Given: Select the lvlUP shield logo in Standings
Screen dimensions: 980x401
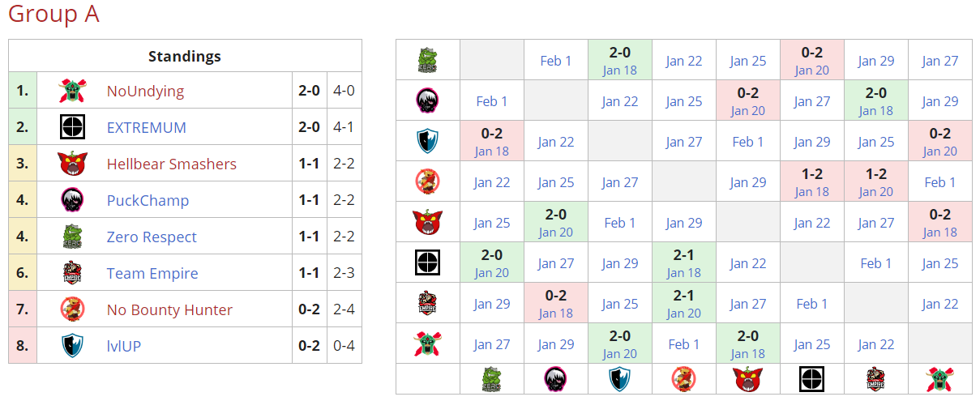Looking at the screenshot, I should coord(72,346).
